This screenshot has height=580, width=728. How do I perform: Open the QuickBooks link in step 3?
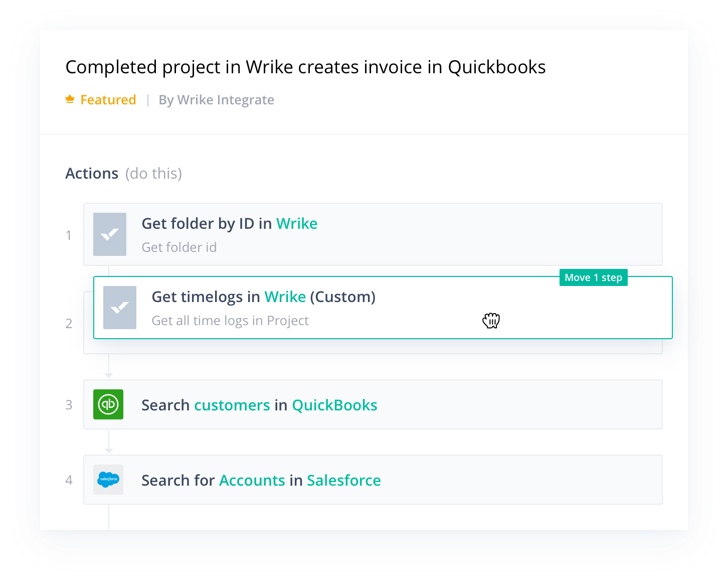[335, 405]
